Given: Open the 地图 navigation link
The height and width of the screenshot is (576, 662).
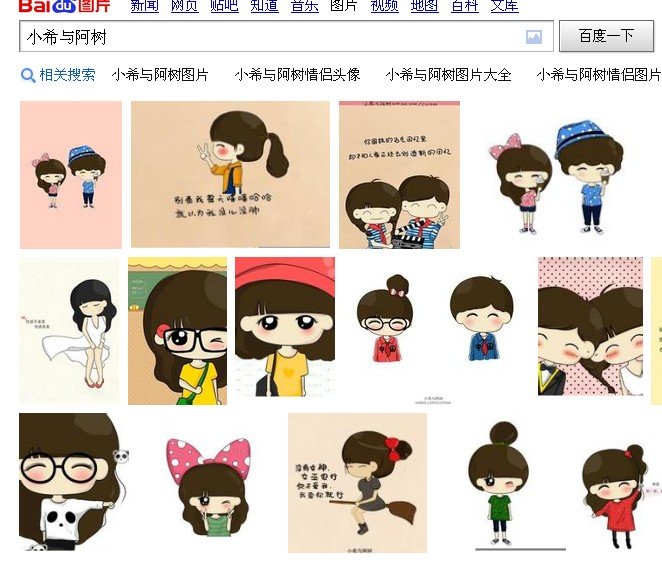Looking at the screenshot, I should coord(425,5).
